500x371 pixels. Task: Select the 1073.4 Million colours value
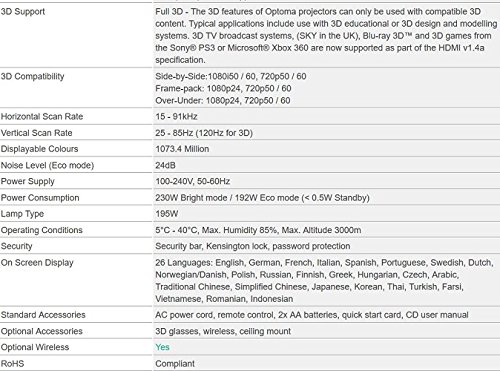point(182,149)
